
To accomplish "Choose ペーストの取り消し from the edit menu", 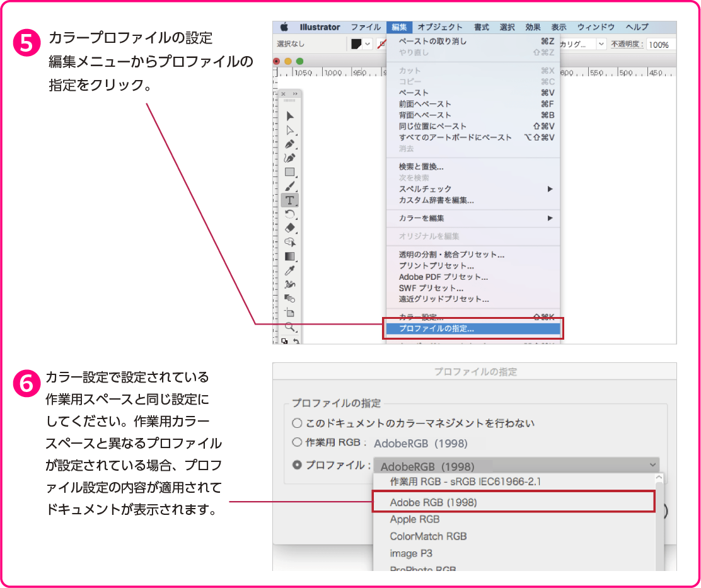I will tap(473, 42).
